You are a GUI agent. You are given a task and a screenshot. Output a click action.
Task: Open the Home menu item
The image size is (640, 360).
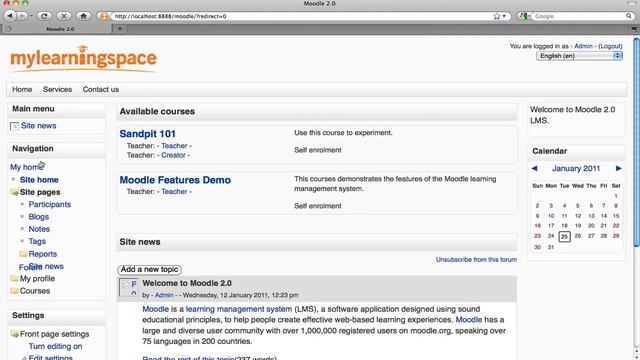coord(22,89)
